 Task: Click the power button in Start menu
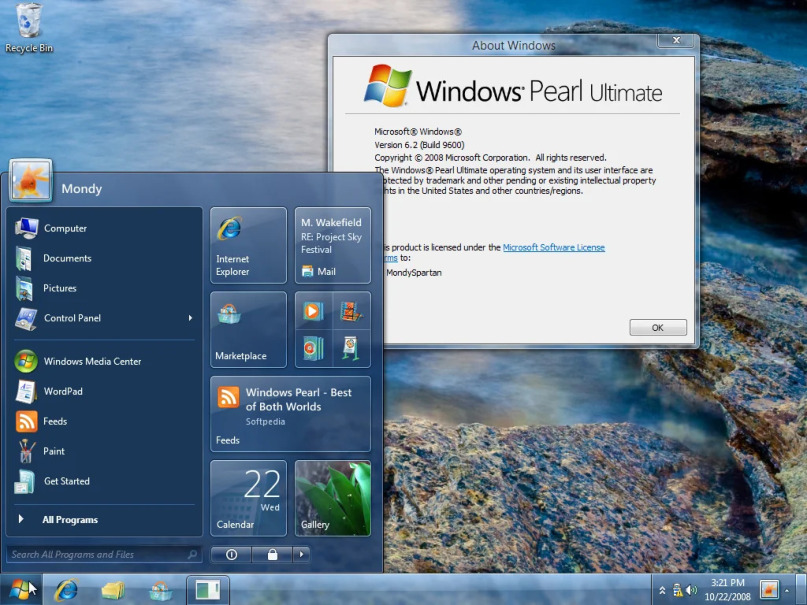click(x=231, y=554)
